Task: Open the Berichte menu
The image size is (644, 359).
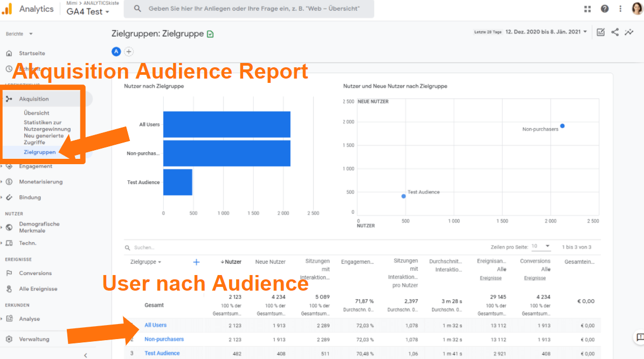Action: [x=19, y=33]
